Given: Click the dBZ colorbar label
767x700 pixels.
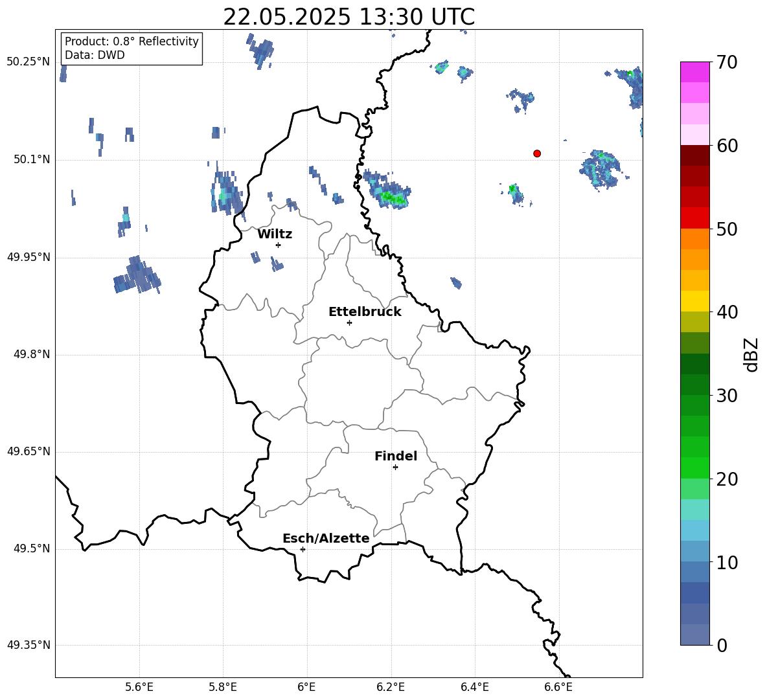Looking at the screenshot, I should (751, 355).
